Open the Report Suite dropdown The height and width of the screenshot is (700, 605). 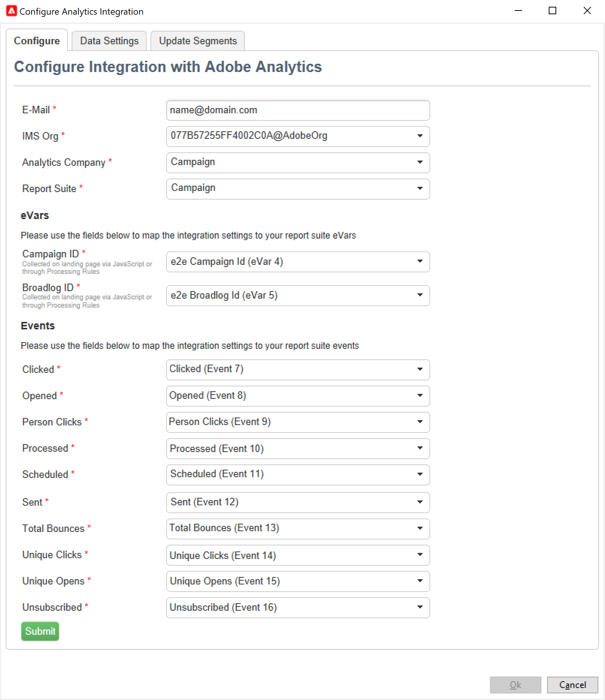pyautogui.click(x=298, y=188)
